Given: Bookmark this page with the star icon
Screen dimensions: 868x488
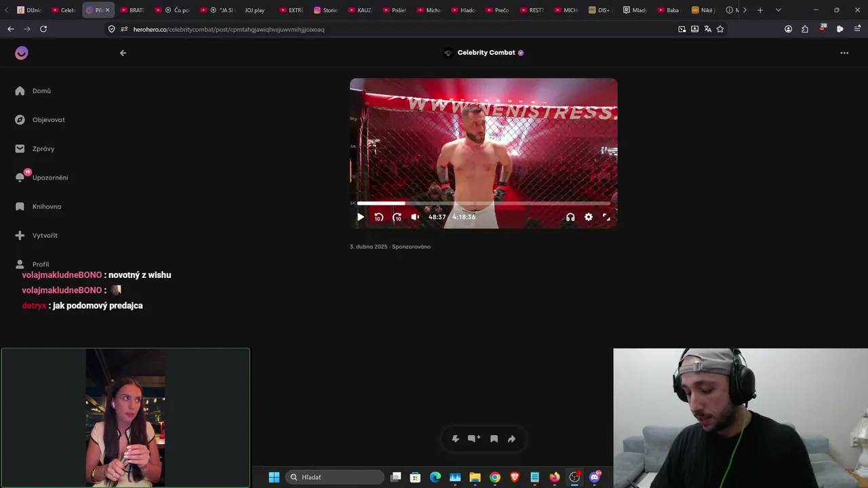Looking at the screenshot, I should pyautogui.click(x=720, y=29).
